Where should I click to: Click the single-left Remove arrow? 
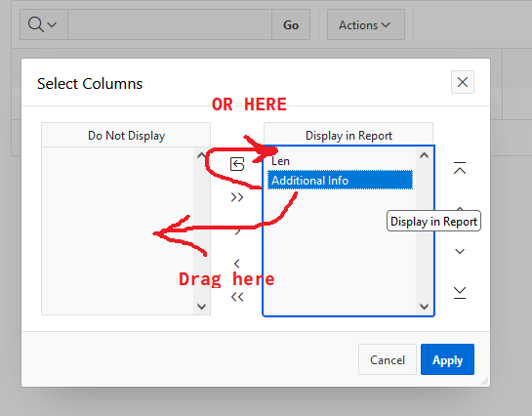[237, 264]
